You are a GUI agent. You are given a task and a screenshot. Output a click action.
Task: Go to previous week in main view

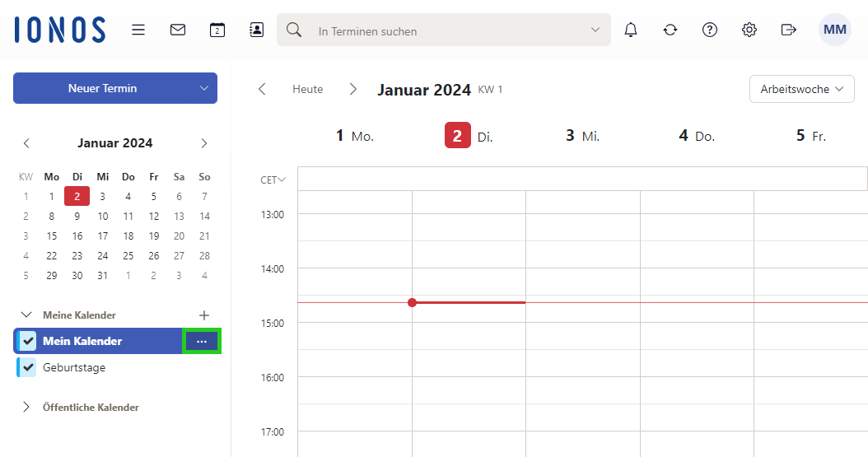[x=263, y=89]
